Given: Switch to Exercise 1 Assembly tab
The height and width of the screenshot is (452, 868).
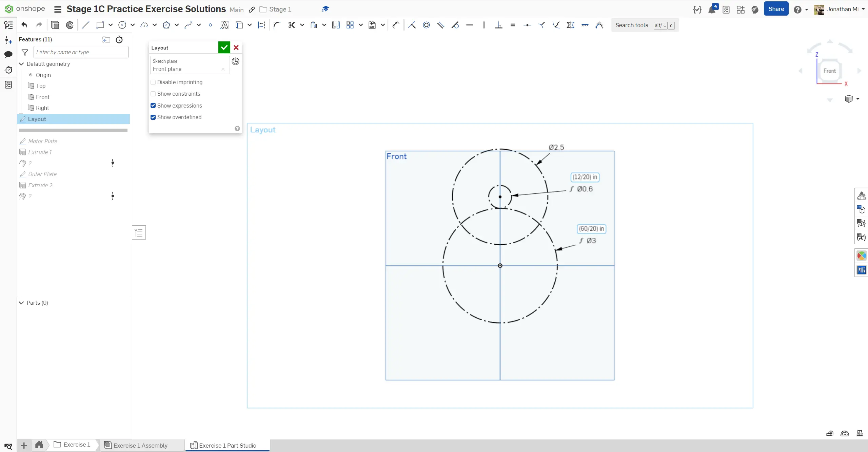Looking at the screenshot, I should point(140,445).
